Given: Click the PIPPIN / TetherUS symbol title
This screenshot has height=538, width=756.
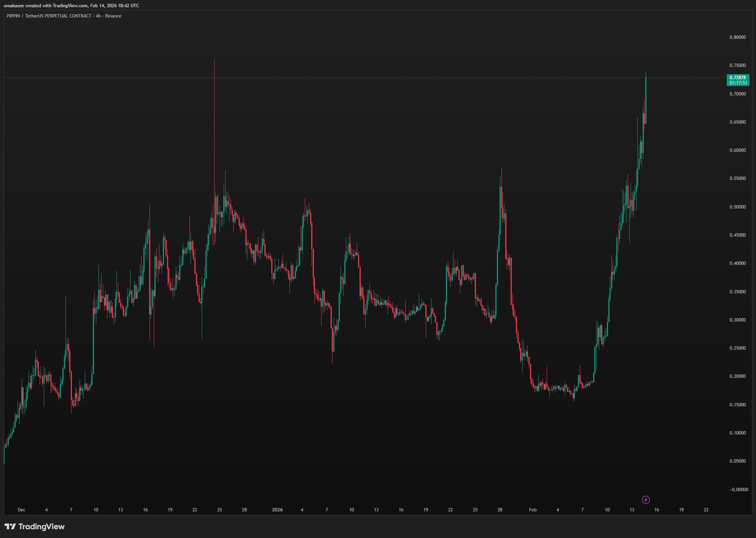Looking at the screenshot, I should (x=49, y=16).
